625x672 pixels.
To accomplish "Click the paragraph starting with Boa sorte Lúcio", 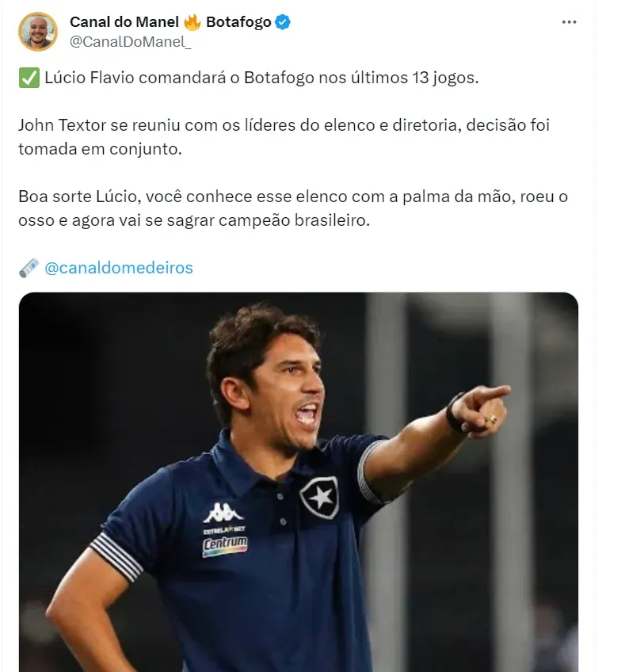I will 293,197.
